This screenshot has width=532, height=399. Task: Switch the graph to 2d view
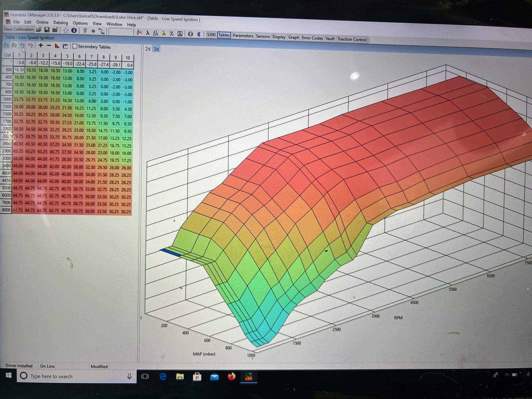point(148,49)
